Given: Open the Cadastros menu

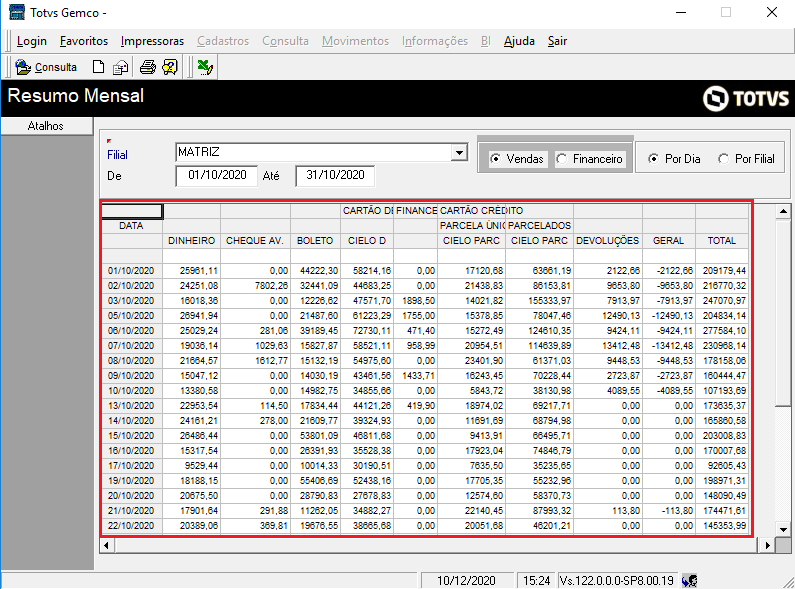Looking at the screenshot, I should click(223, 41).
